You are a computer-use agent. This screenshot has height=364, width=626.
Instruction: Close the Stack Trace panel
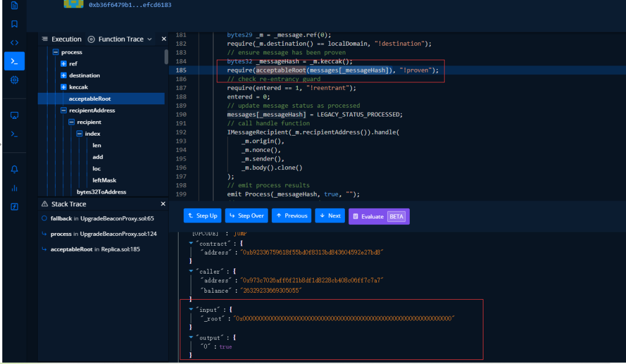pos(163,204)
